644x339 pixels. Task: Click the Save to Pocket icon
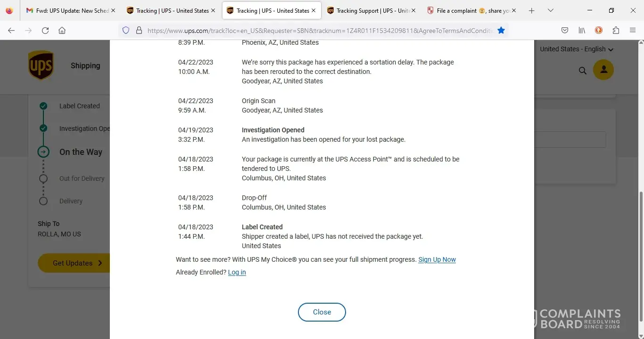click(565, 30)
